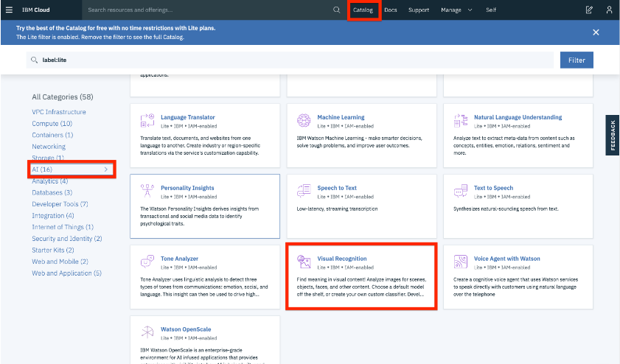Select Integration (4) category
Screen dimensions: 620x364
click(53, 215)
